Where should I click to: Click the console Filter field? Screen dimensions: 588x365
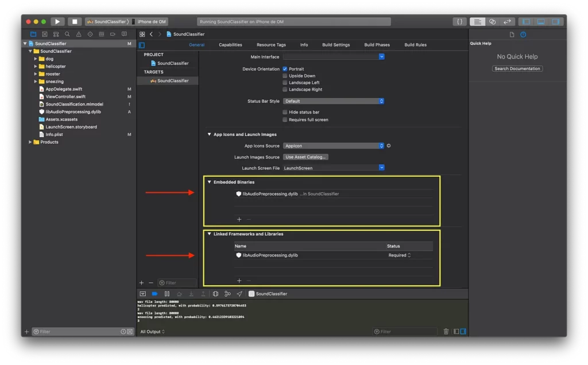tap(405, 332)
